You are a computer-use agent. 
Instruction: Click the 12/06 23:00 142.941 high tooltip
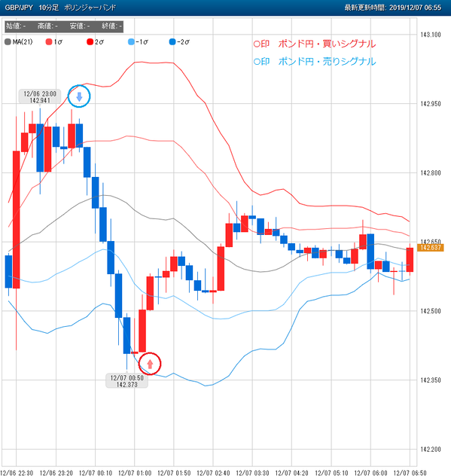40,96
